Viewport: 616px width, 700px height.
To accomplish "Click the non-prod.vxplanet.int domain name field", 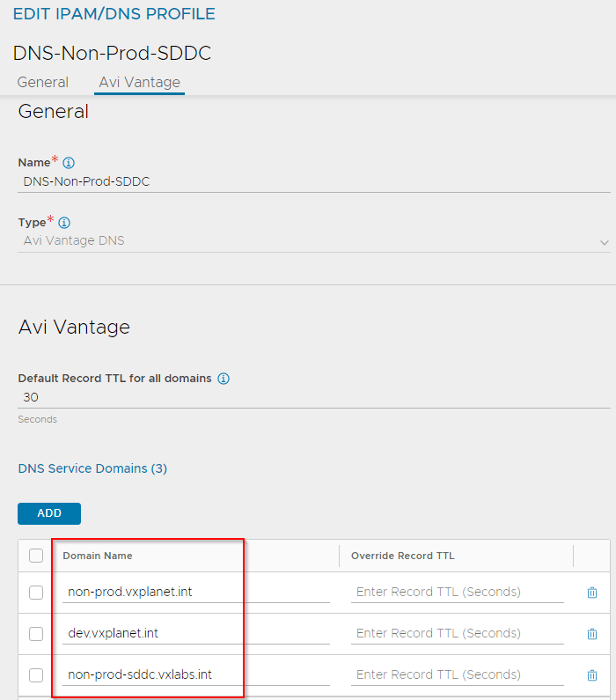I will tap(196, 593).
